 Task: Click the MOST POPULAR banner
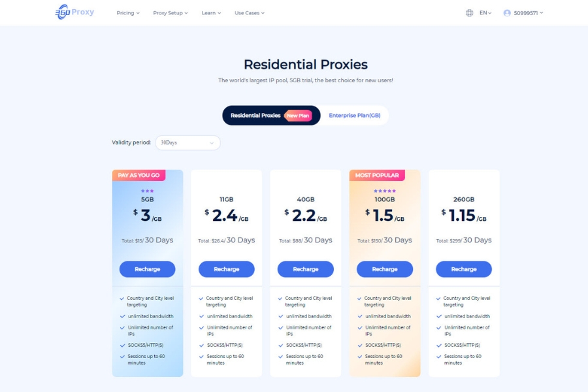(377, 175)
